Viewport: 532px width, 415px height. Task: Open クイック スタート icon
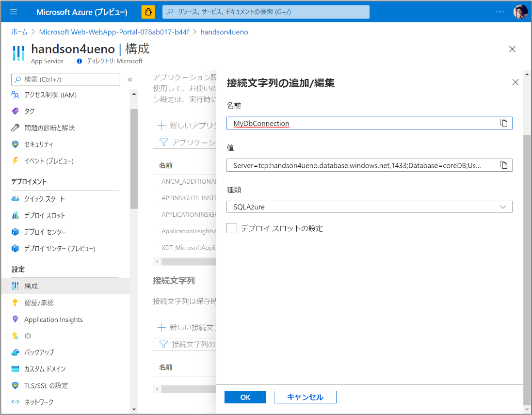(15, 199)
